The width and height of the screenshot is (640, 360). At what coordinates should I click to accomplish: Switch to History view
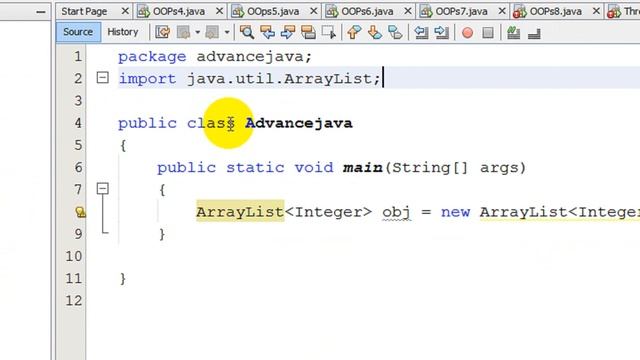122,32
